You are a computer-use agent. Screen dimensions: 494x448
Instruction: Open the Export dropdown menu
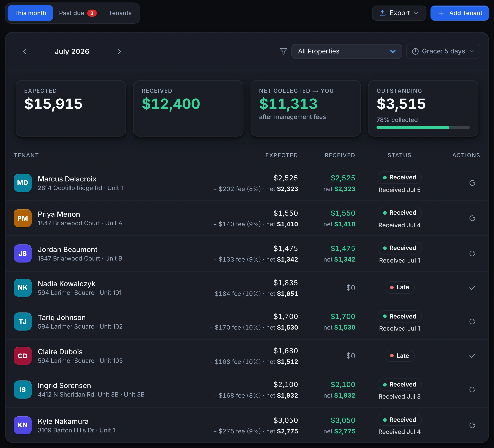click(x=399, y=13)
